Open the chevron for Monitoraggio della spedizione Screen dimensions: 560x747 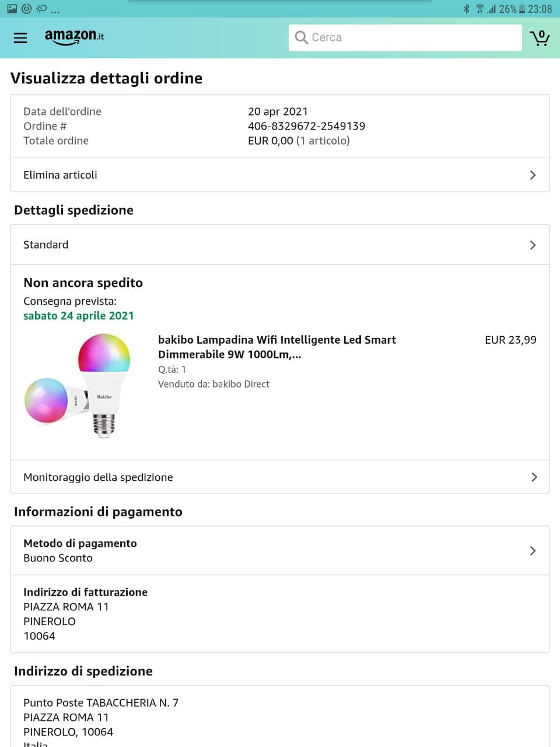(533, 477)
